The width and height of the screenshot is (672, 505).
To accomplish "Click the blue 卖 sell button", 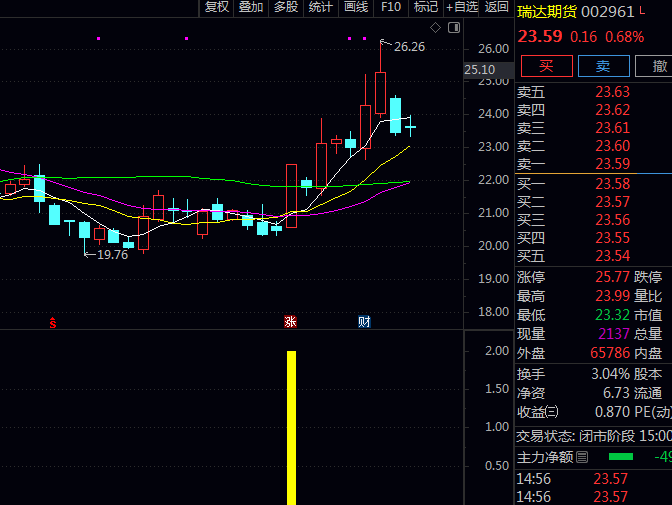I will (603, 66).
